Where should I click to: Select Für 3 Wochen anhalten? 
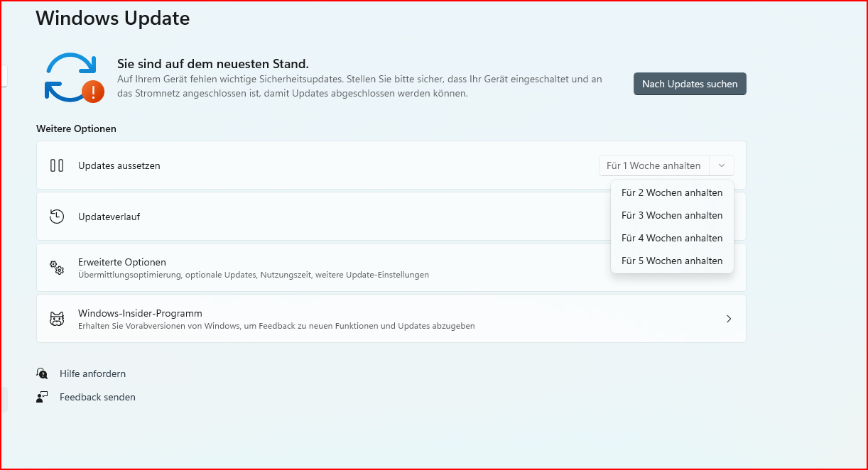672,215
